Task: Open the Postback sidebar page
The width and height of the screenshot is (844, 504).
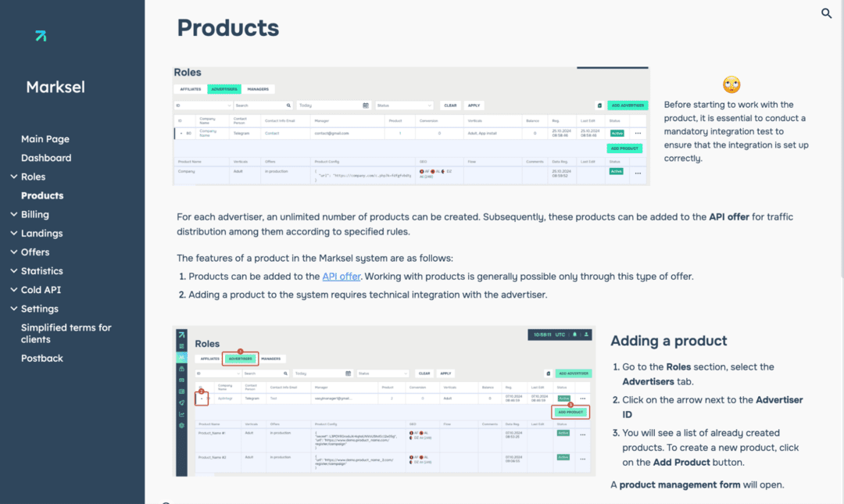Action: [x=42, y=358]
